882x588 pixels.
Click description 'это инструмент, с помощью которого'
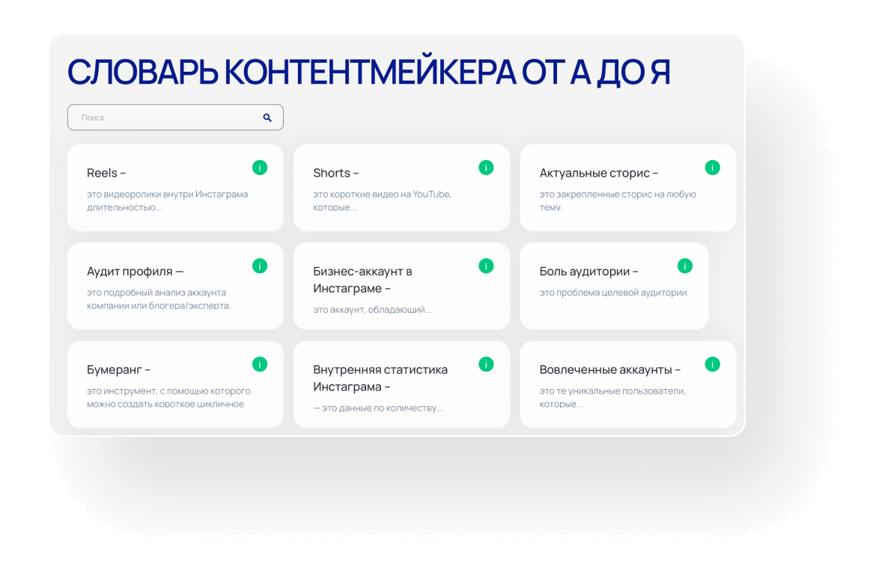pos(168,391)
